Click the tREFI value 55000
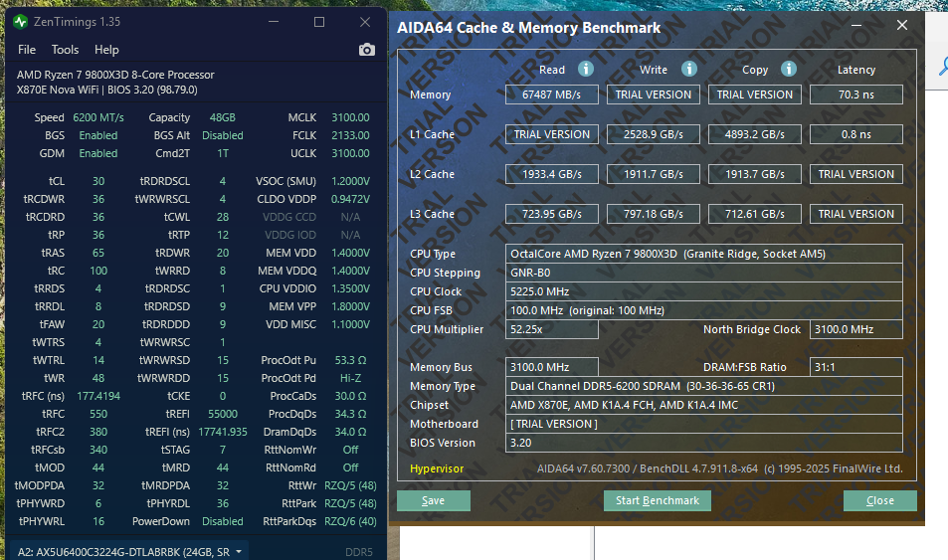 pos(223,414)
